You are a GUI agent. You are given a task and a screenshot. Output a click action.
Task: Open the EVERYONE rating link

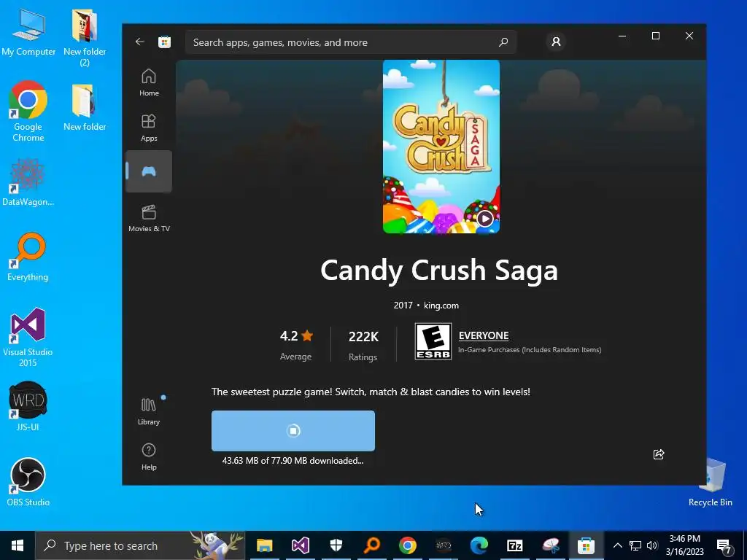click(484, 335)
